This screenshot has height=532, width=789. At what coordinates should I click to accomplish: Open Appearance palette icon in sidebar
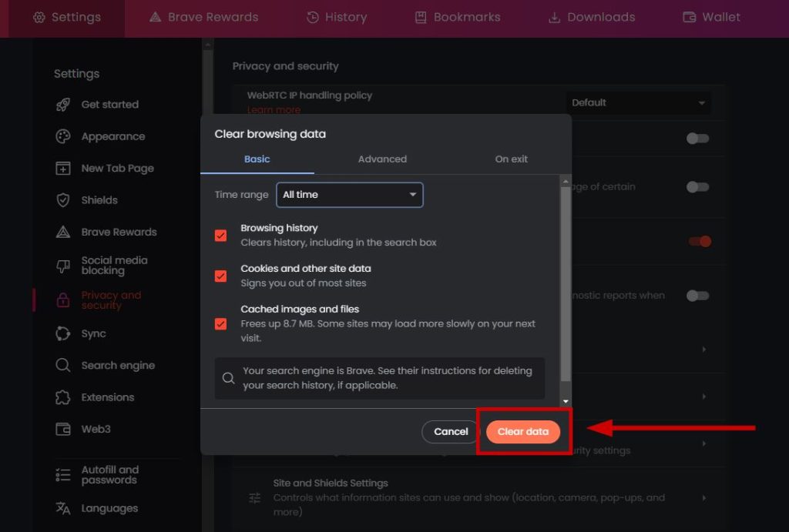(x=63, y=136)
